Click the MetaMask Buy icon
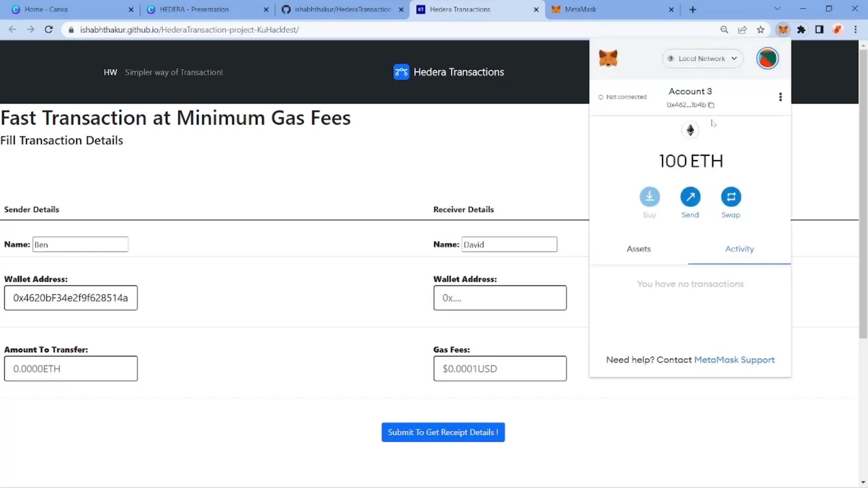 click(649, 197)
